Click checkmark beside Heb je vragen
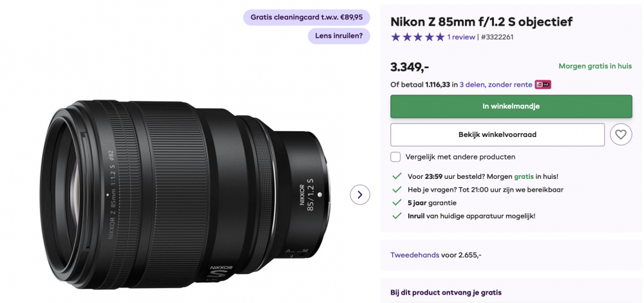 pyautogui.click(x=396, y=189)
